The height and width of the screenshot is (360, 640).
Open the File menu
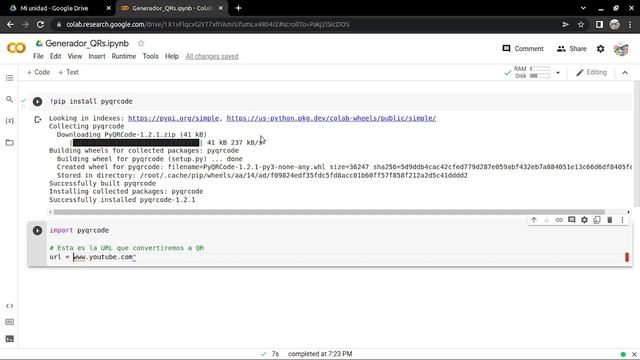coord(38,56)
